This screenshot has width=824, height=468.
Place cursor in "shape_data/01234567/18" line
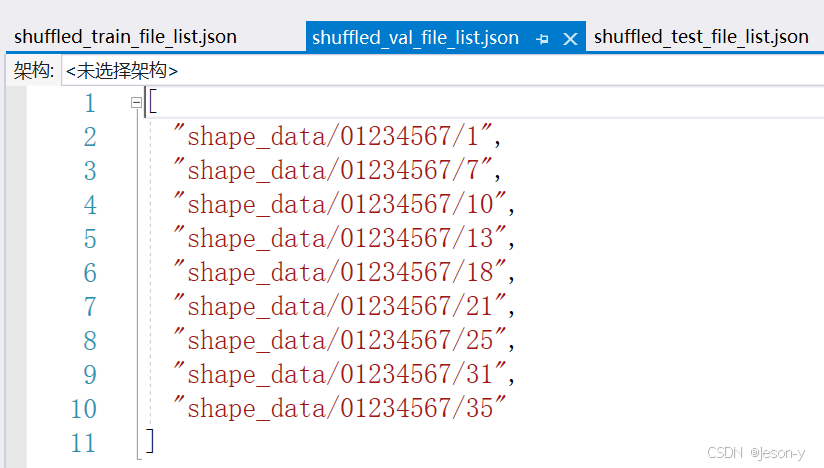point(341,273)
